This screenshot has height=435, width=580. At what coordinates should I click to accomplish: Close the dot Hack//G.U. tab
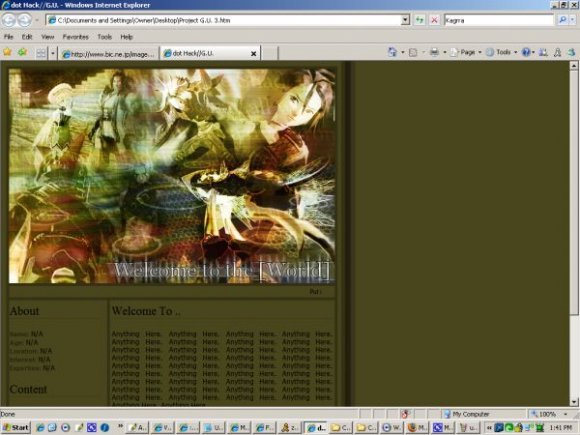[x=254, y=54]
